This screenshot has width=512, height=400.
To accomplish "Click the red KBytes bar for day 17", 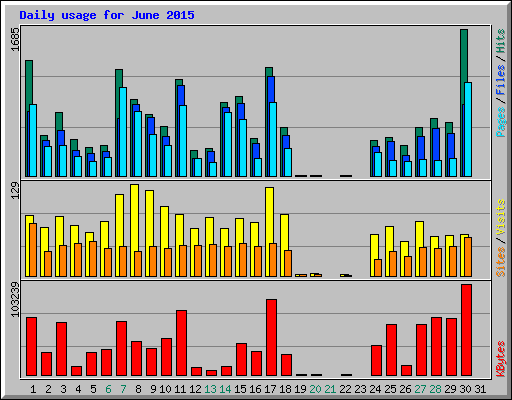I will point(271,337).
